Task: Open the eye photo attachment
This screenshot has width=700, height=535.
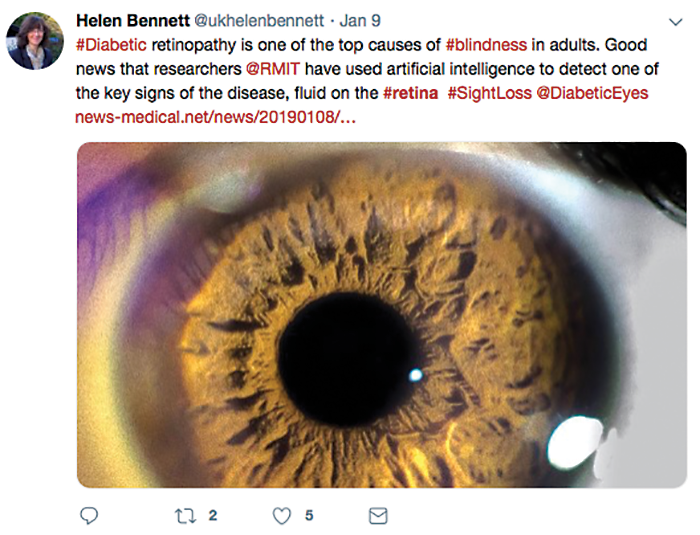Action: 382,315
